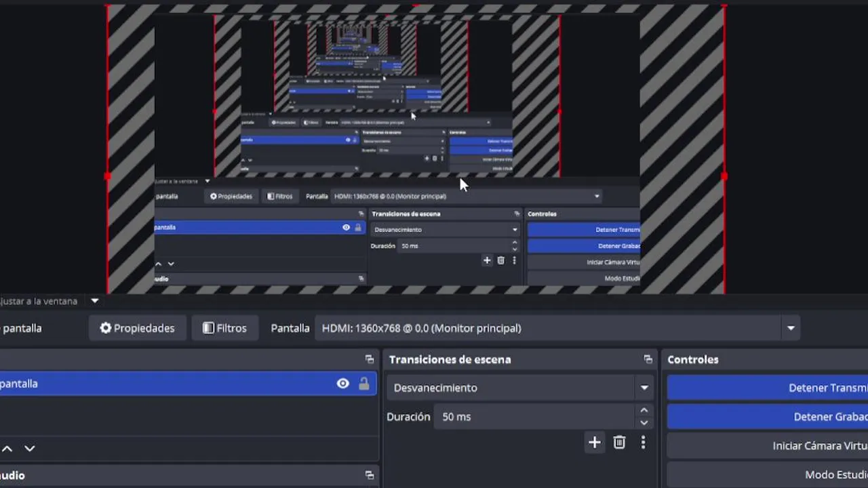Open transition options three-dot menu

[x=644, y=443]
